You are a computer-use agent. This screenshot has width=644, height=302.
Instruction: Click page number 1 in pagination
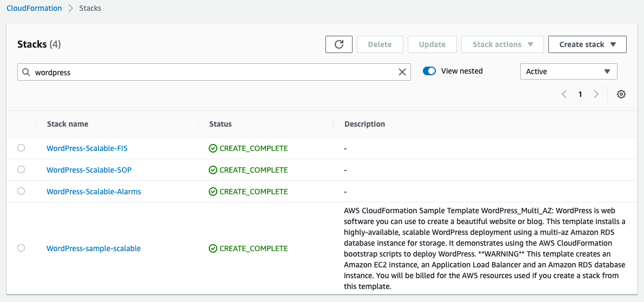580,95
